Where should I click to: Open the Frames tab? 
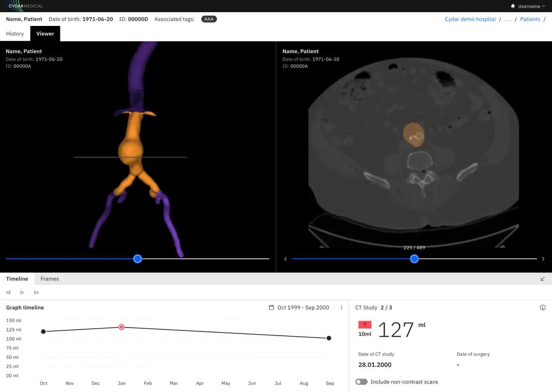tap(49, 279)
